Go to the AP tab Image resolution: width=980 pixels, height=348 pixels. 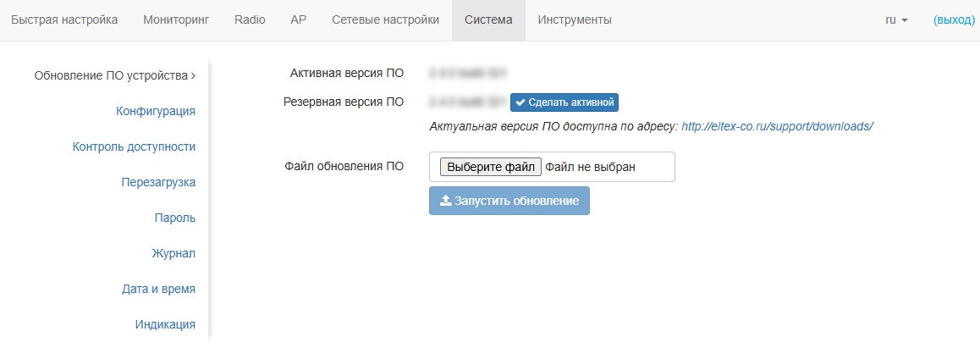(298, 19)
